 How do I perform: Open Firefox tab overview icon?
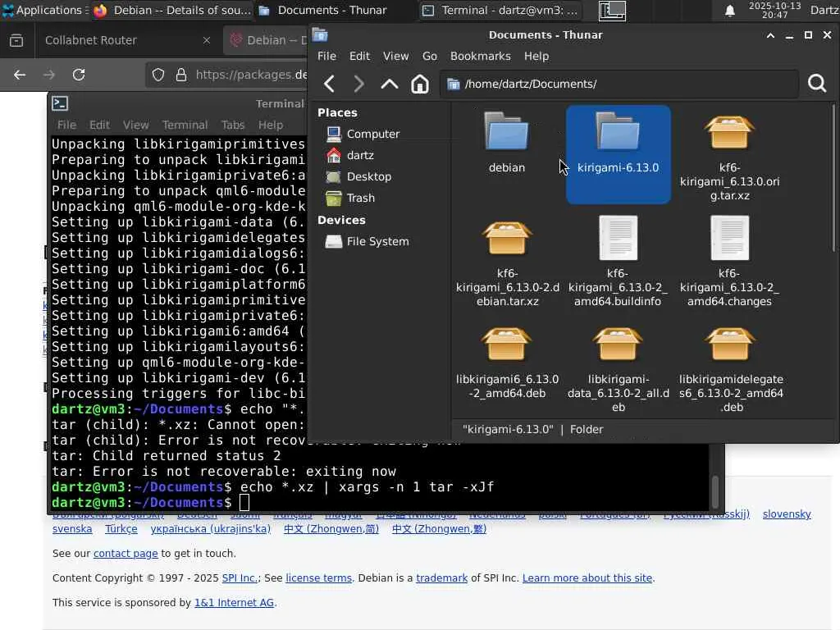[x=16, y=40]
